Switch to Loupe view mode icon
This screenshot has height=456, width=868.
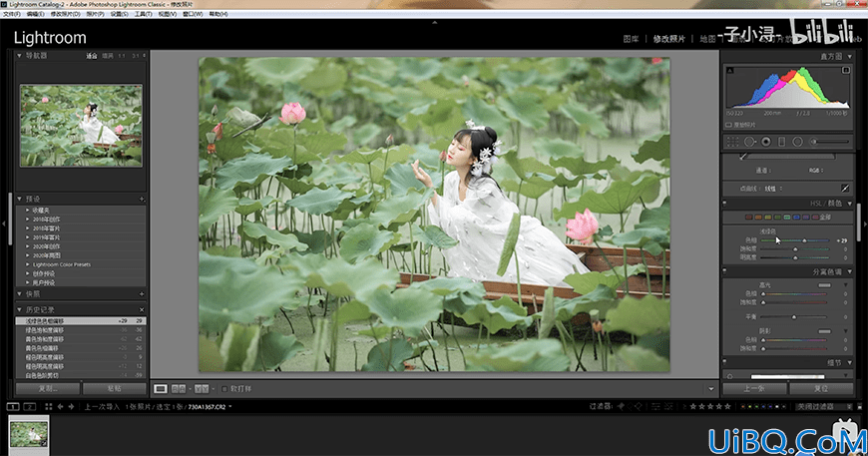click(160, 389)
